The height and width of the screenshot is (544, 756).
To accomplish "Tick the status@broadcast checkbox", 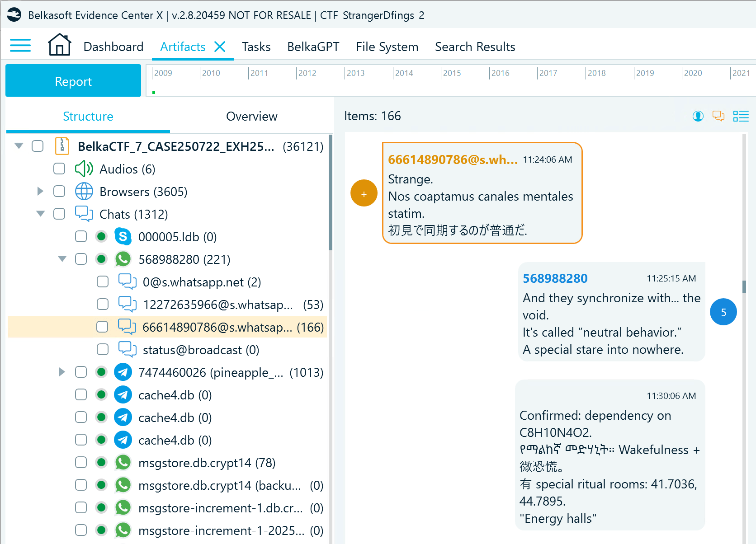I will (x=103, y=349).
